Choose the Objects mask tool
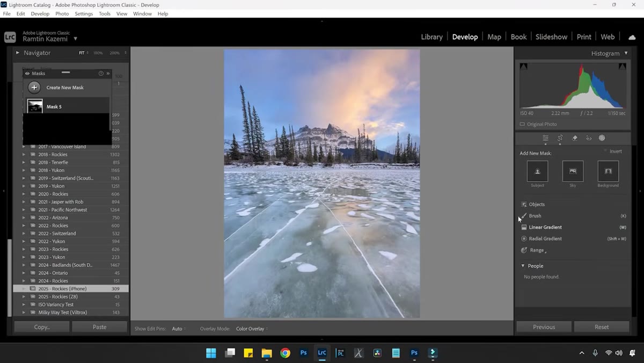 pos(537,205)
